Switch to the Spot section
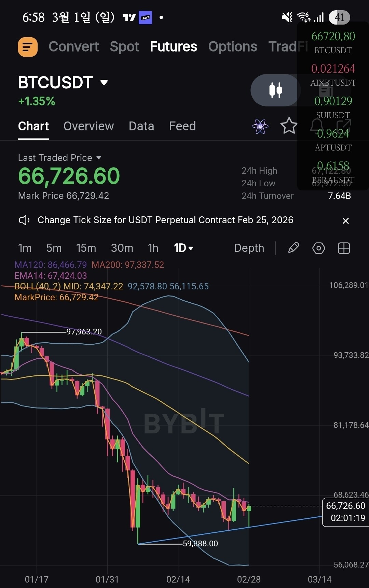369x588 pixels. [x=124, y=47]
